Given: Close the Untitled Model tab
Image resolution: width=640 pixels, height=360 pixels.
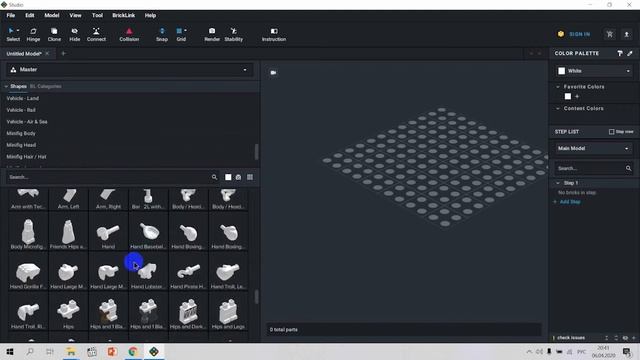Looking at the screenshot, I should tap(47, 53).
